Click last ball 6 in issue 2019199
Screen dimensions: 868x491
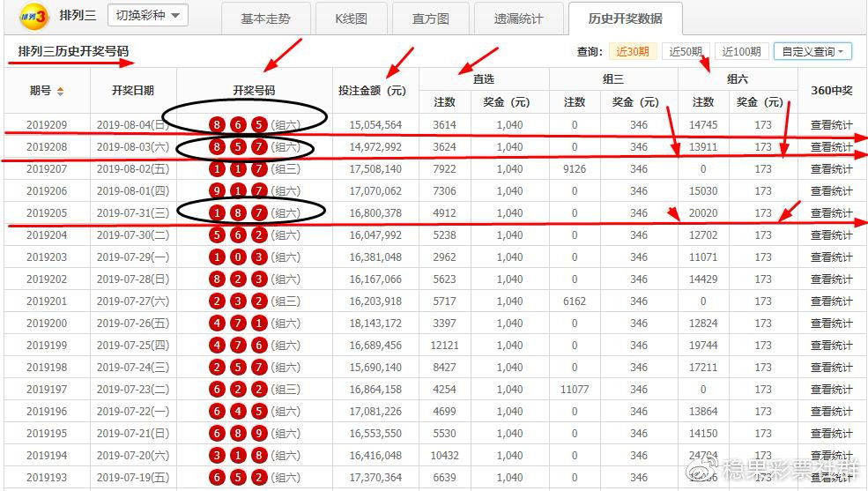(258, 346)
